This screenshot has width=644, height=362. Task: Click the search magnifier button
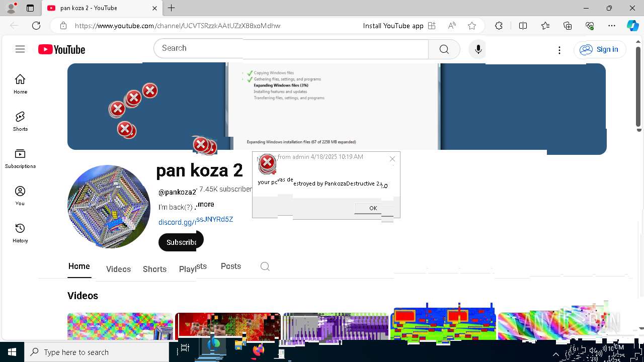point(444,49)
